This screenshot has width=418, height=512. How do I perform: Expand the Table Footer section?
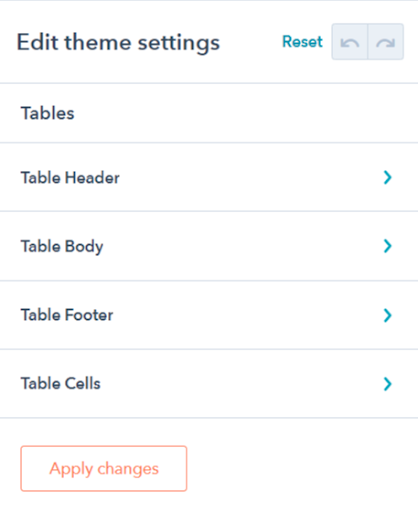209,315
